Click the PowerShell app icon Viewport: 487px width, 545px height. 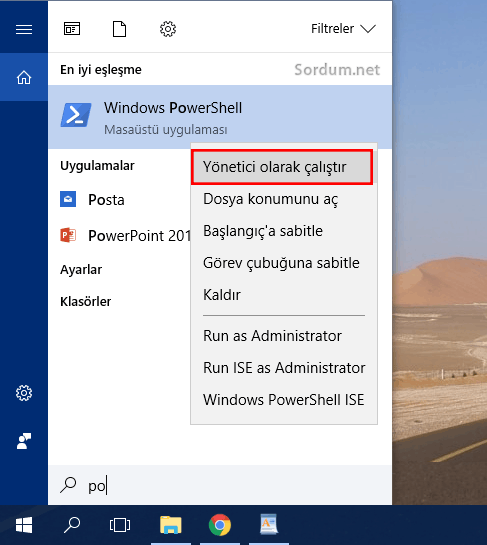coord(76,115)
